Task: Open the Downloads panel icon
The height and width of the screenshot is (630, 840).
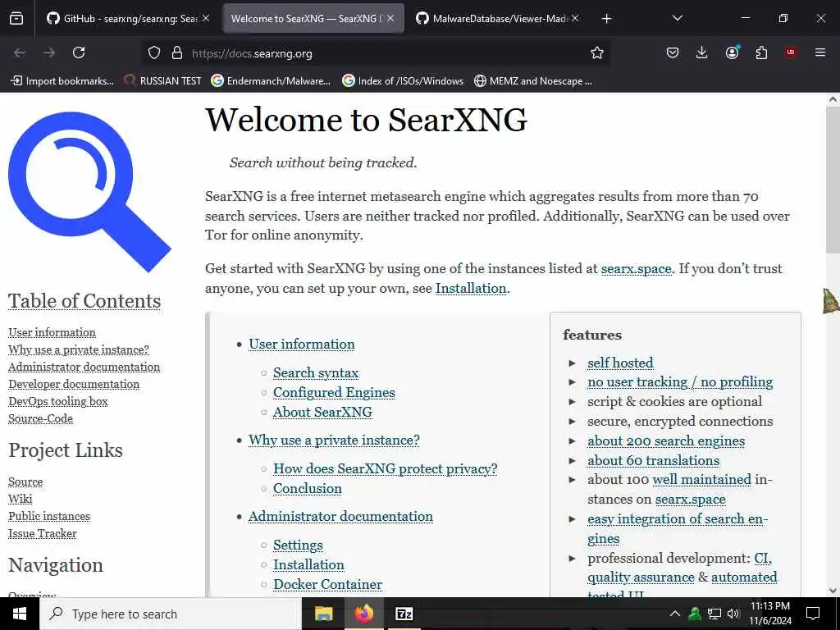Action: coord(702,52)
